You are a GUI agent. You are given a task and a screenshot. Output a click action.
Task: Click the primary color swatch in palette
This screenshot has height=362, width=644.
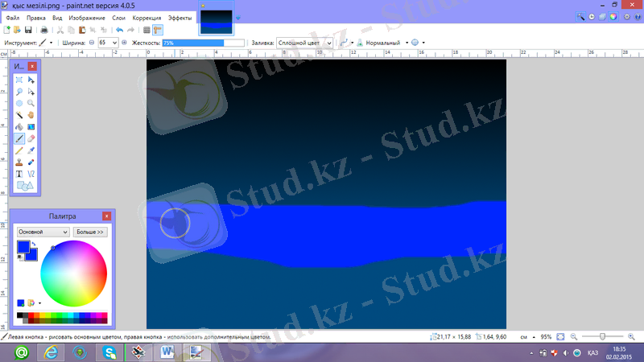coord(23,246)
